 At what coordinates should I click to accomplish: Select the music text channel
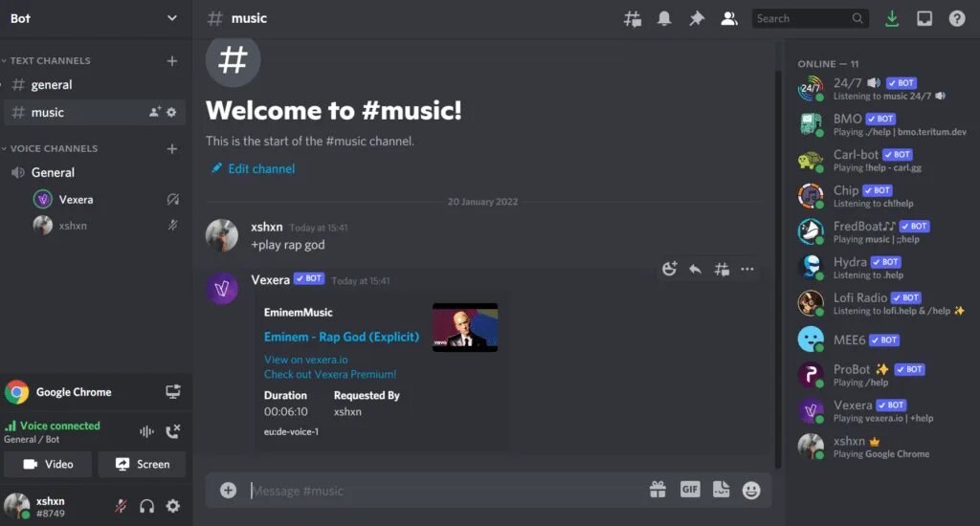point(95,113)
